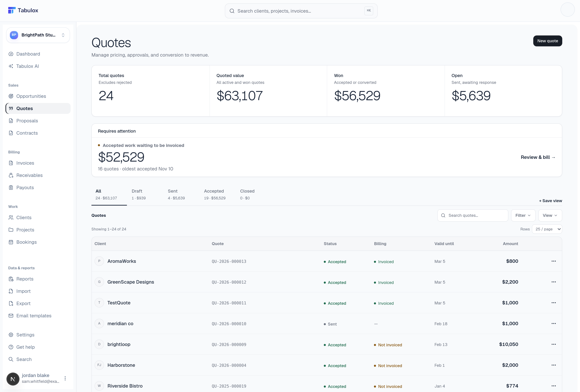Open Get help

[x=38, y=347]
